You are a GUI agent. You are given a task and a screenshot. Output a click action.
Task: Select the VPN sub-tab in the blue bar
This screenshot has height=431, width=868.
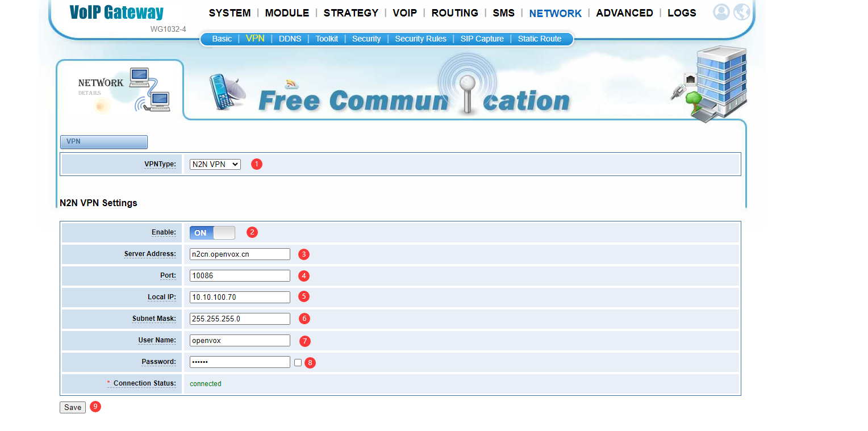255,38
